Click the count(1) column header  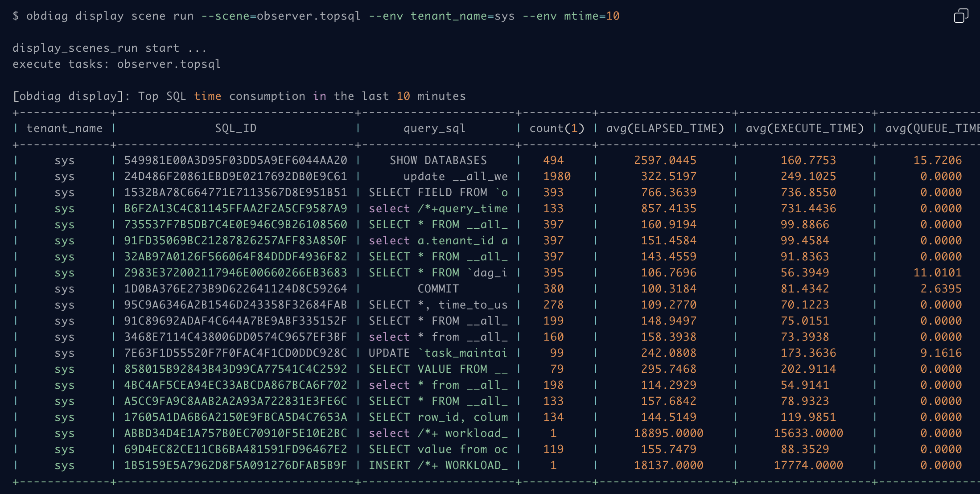(x=556, y=128)
